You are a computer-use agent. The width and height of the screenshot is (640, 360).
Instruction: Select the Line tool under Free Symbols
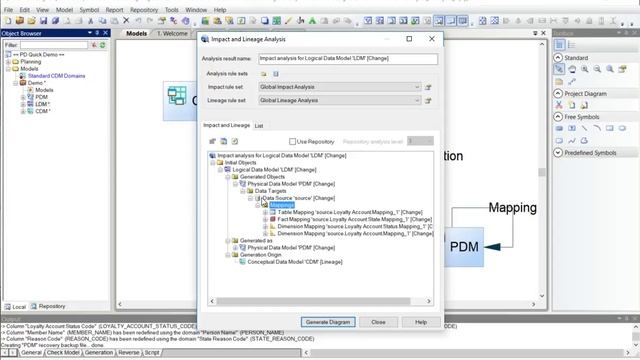pos(584,128)
